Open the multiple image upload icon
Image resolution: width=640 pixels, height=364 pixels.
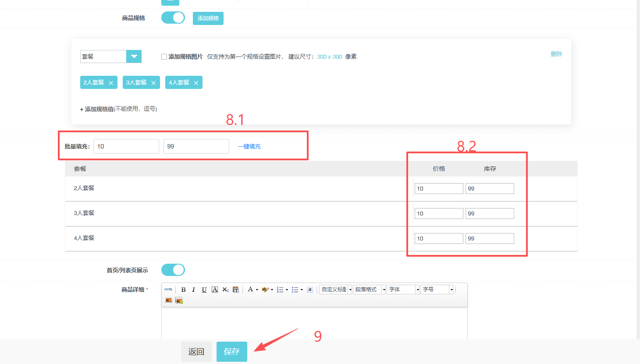click(x=179, y=300)
